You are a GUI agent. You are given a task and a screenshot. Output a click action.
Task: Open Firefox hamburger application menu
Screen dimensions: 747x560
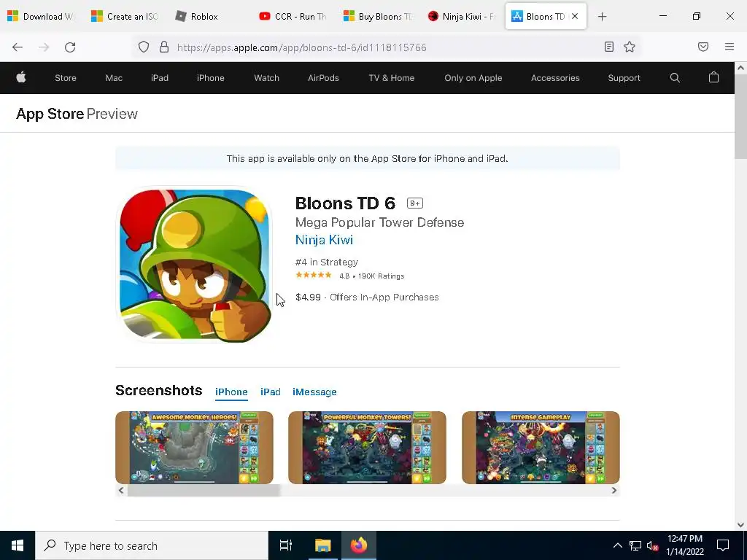tap(729, 47)
